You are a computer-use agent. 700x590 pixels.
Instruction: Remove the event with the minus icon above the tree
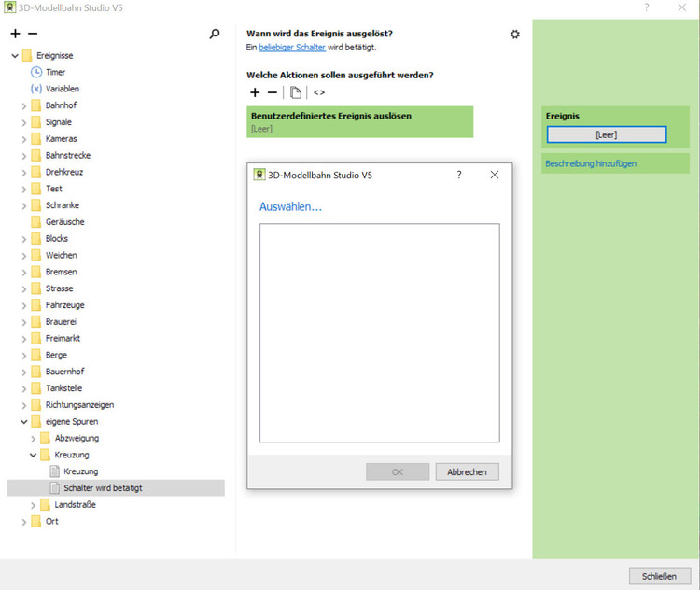pos(33,34)
